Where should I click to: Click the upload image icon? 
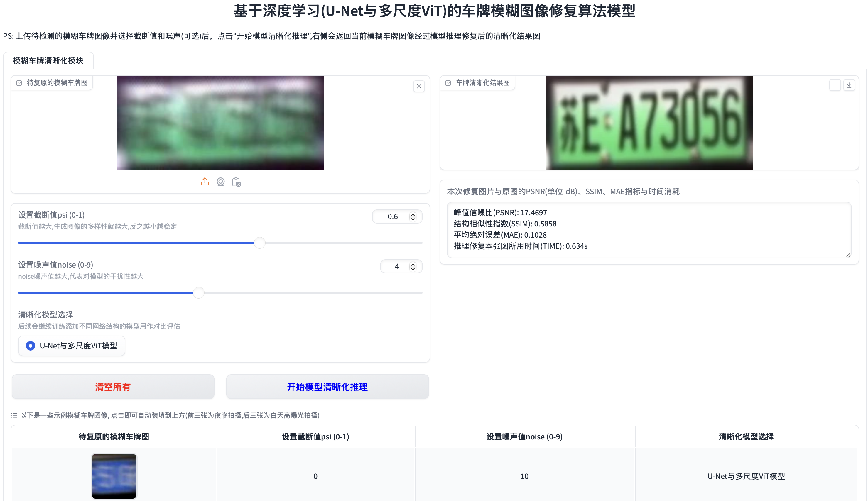click(205, 182)
